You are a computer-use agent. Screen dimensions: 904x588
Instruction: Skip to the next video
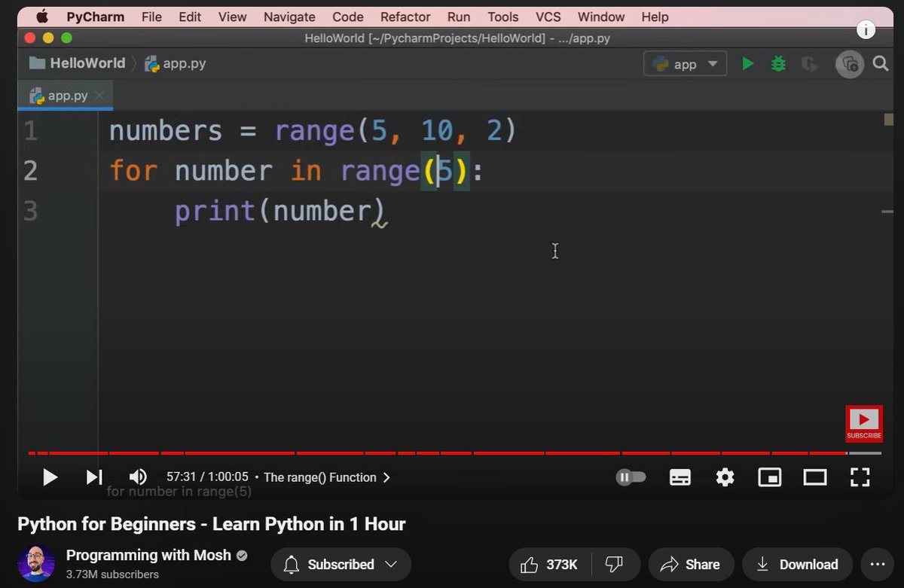click(93, 477)
